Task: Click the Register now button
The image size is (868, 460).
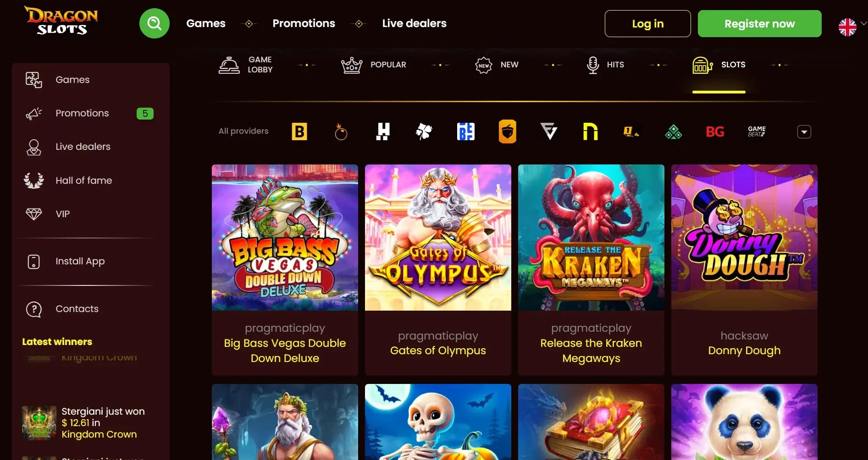Action: [x=759, y=23]
